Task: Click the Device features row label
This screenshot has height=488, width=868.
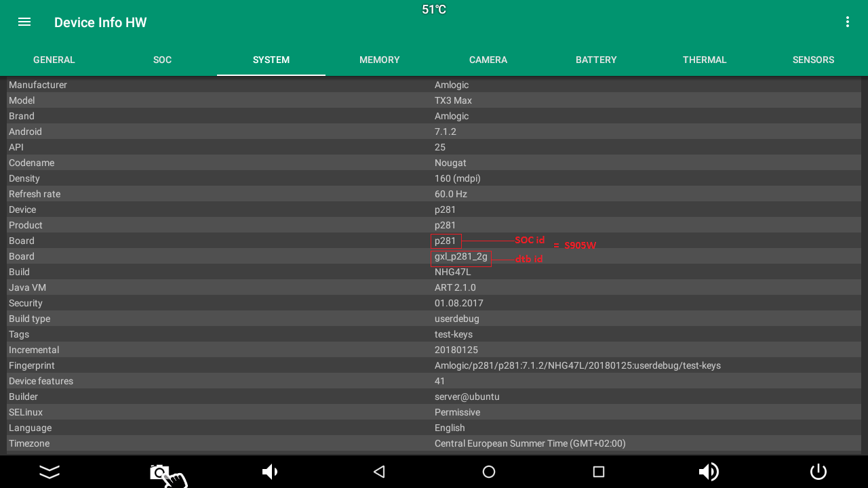Action: click(41, 381)
